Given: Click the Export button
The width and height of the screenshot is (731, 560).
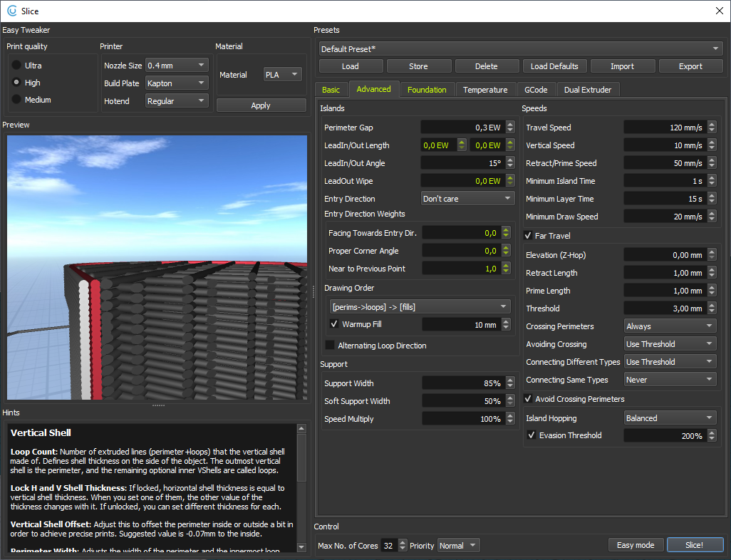Looking at the screenshot, I should [690, 66].
